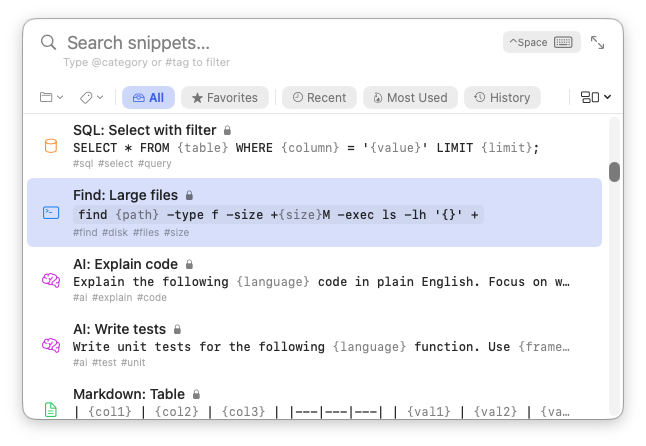Click the brain icon for AI: Explain code
646x446 pixels.
(x=51, y=280)
